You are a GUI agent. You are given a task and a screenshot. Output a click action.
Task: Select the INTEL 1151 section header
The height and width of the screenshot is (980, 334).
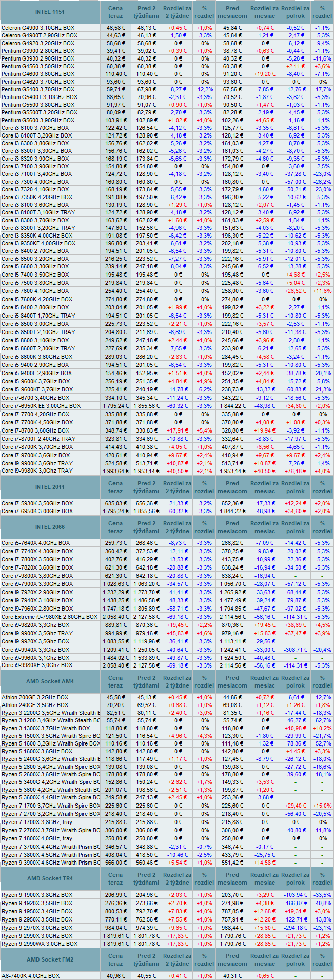tap(50, 12)
